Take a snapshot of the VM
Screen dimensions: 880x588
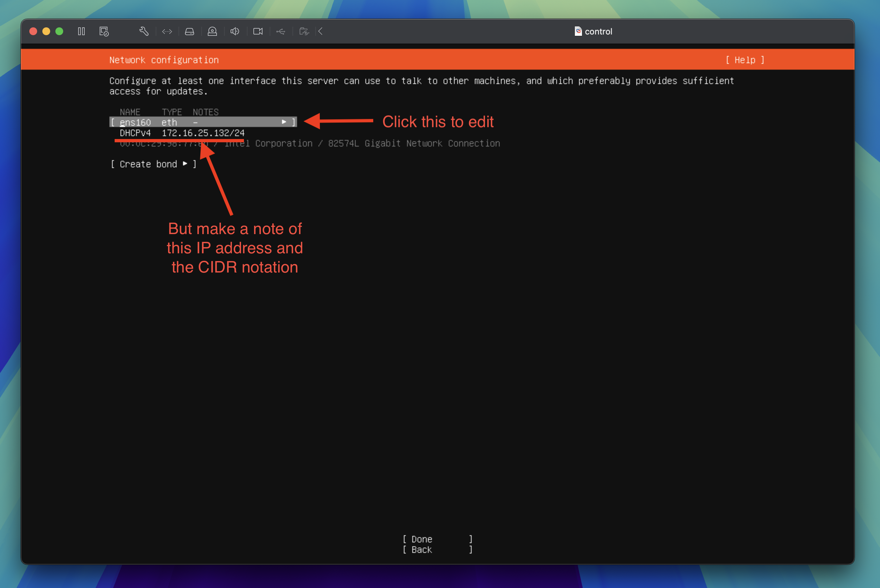click(104, 31)
